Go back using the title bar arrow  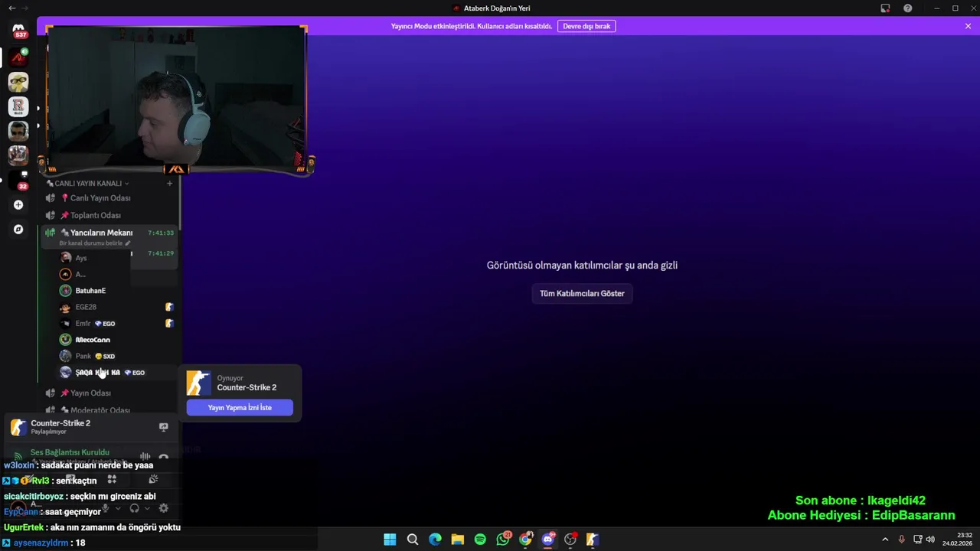click(x=11, y=8)
